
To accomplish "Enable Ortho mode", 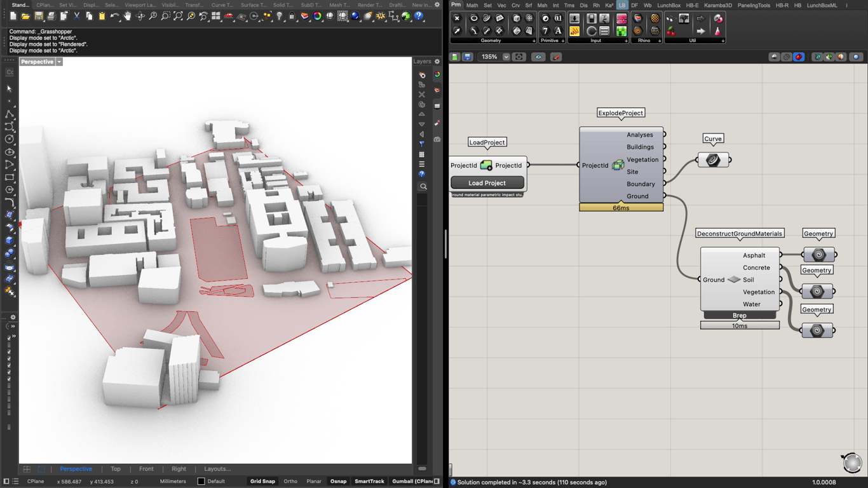I will click(x=290, y=481).
